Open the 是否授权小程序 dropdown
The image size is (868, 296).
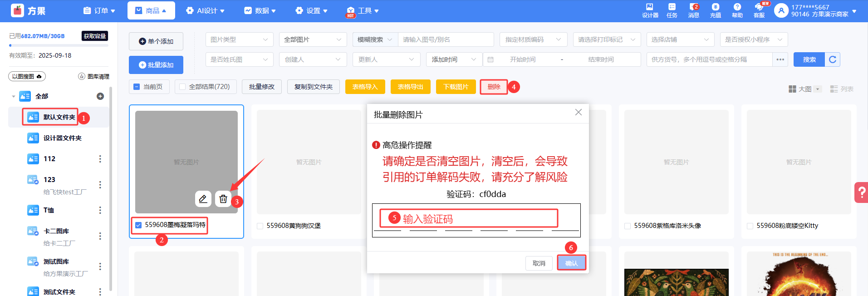(754, 39)
